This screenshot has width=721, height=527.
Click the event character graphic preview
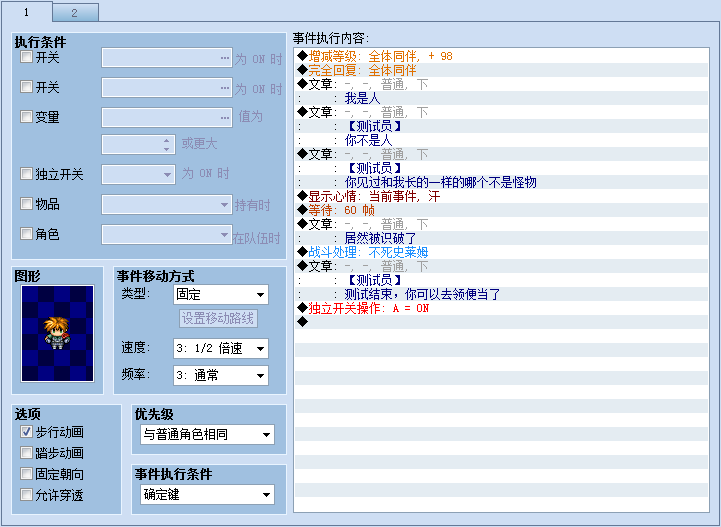tap(57, 333)
